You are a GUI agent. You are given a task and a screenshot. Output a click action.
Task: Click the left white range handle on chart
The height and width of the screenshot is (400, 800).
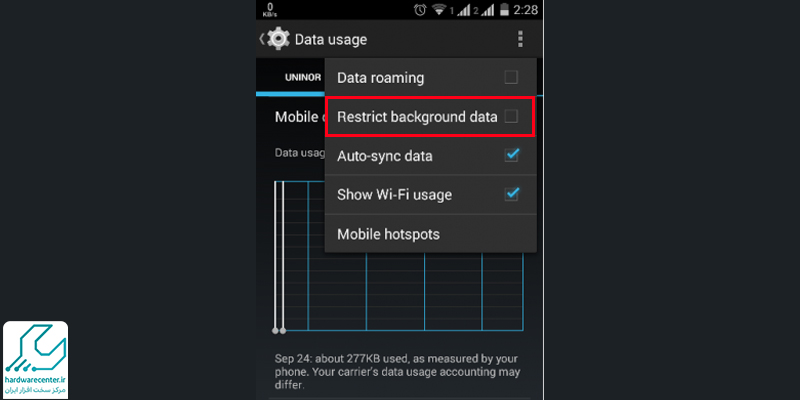coord(276,331)
